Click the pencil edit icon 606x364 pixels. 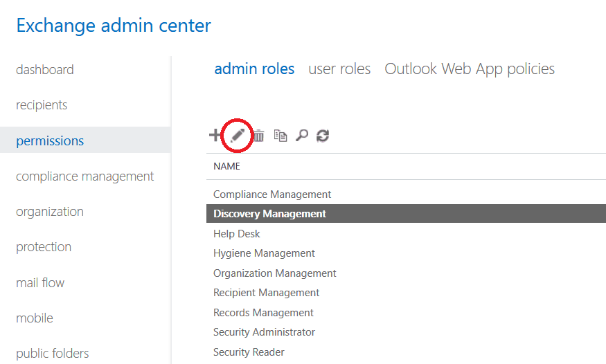coord(238,136)
